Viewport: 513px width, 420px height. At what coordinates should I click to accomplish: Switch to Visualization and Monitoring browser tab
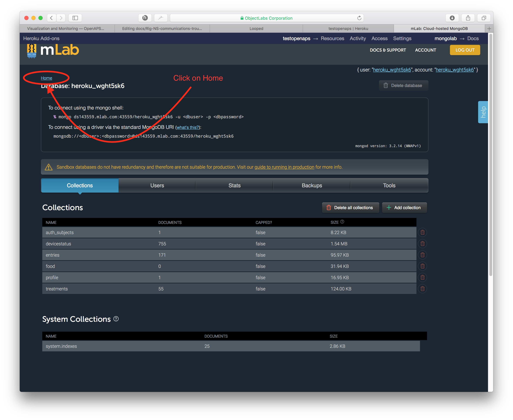tap(67, 29)
